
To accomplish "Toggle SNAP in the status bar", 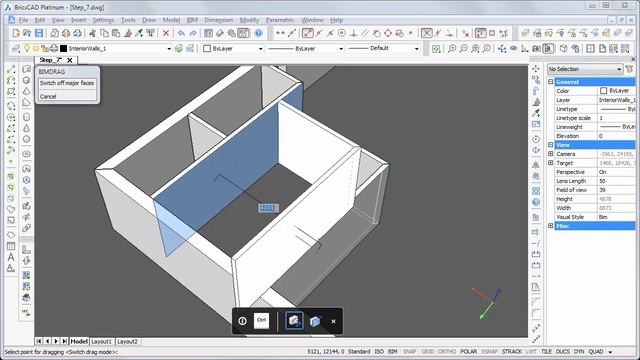I will pos(409,351).
